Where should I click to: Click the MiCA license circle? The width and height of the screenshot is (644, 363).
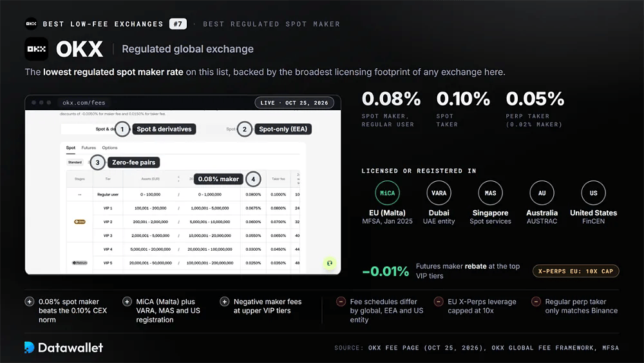pyautogui.click(x=387, y=193)
